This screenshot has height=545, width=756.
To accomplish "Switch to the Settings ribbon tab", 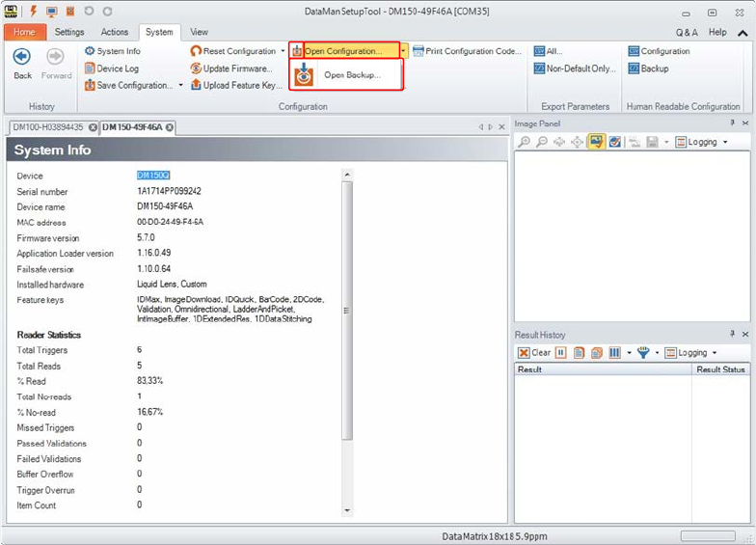I will click(68, 32).
